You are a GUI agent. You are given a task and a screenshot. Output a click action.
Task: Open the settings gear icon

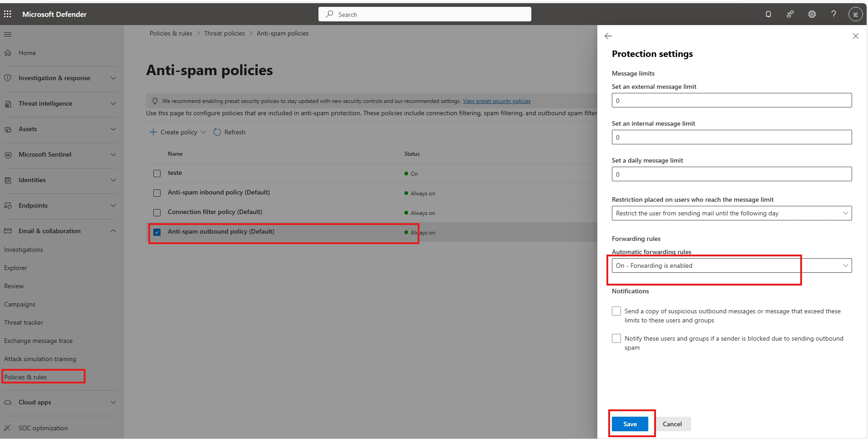812,14
